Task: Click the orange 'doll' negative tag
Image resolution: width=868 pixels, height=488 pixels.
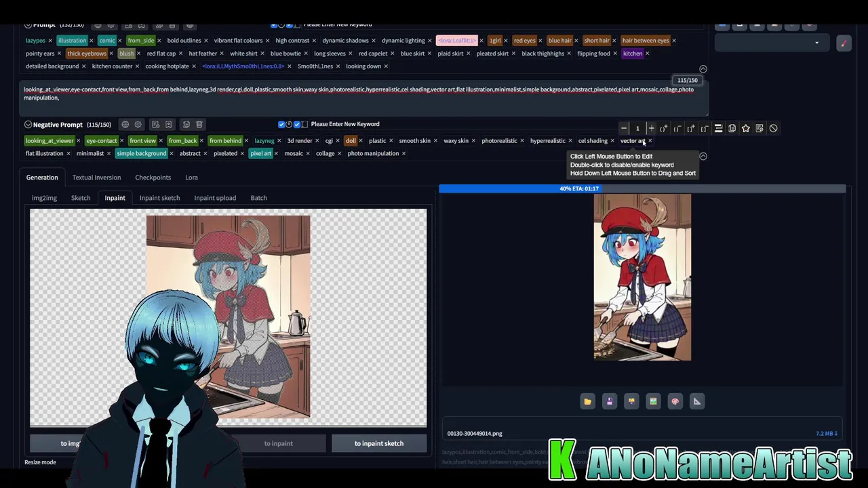Action: pyautogui.click(x=351, y=141)
